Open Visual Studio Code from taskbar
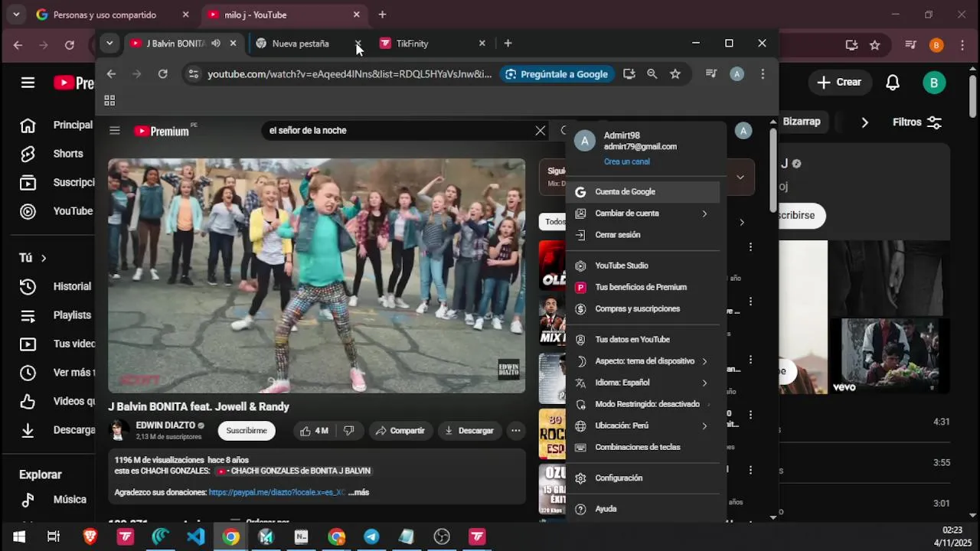980x551 pixels. 196,536
